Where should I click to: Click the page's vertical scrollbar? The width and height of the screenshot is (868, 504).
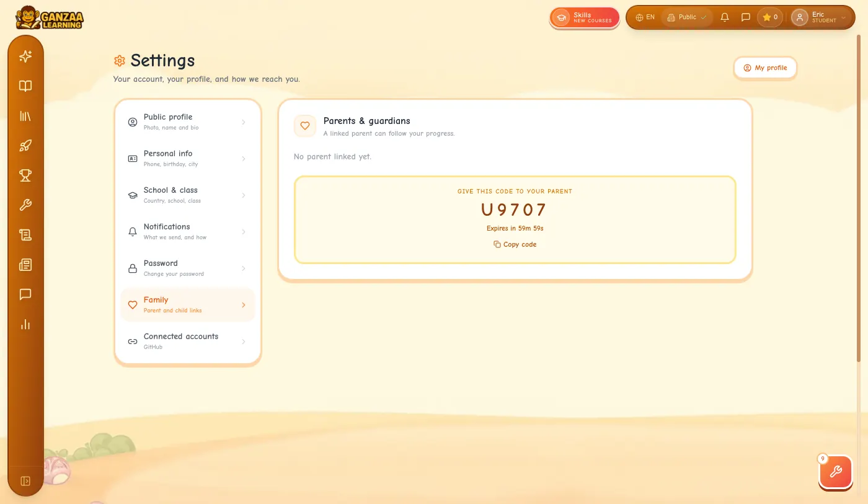pyautogui.click(x=859, y=198)
